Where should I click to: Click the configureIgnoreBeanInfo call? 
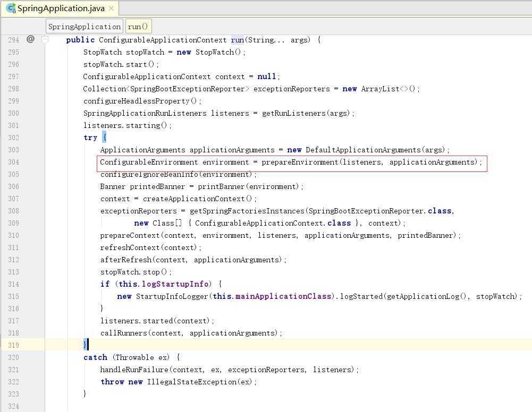coord(149,175)
